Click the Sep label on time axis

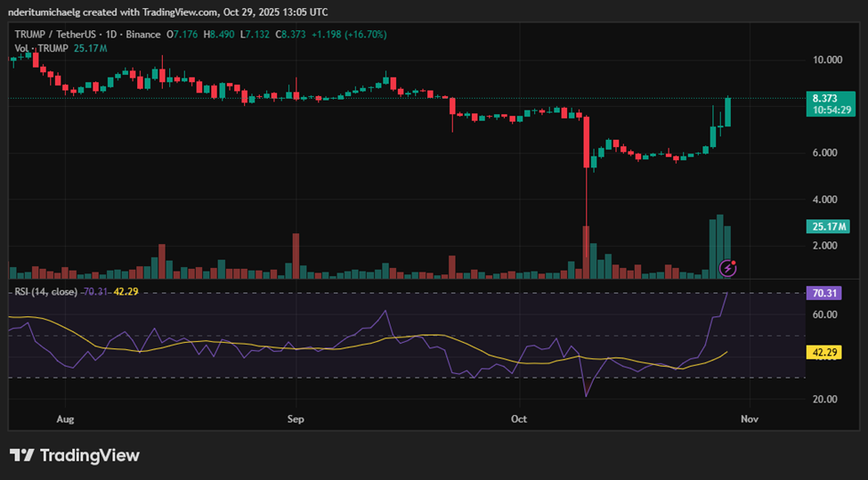[x=296, y=419]
